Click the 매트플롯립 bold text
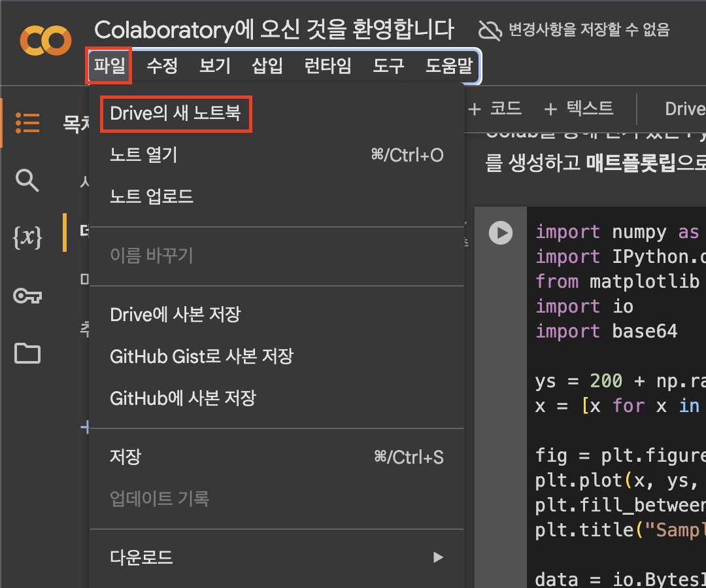This screenshot has height=588, width=706. 630,163
